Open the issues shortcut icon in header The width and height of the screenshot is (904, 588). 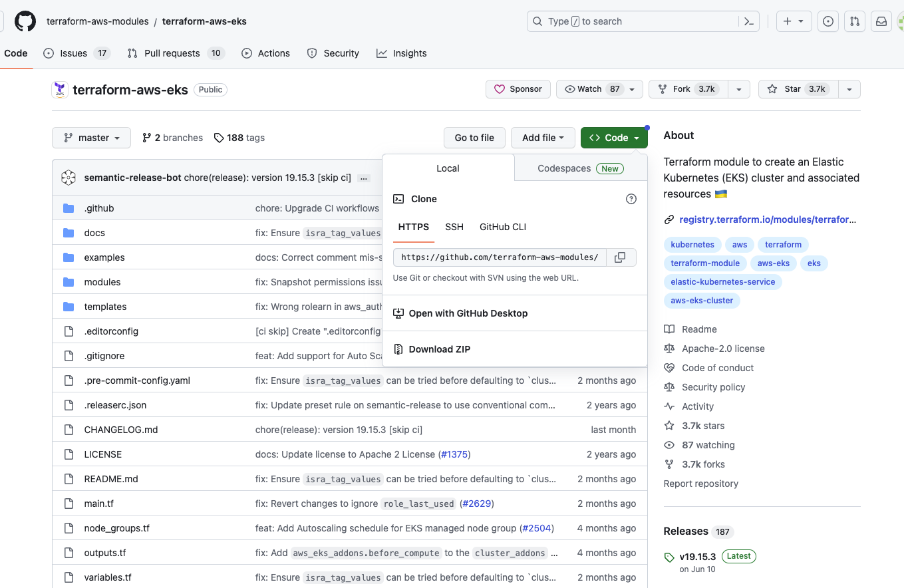click(828, 21)
